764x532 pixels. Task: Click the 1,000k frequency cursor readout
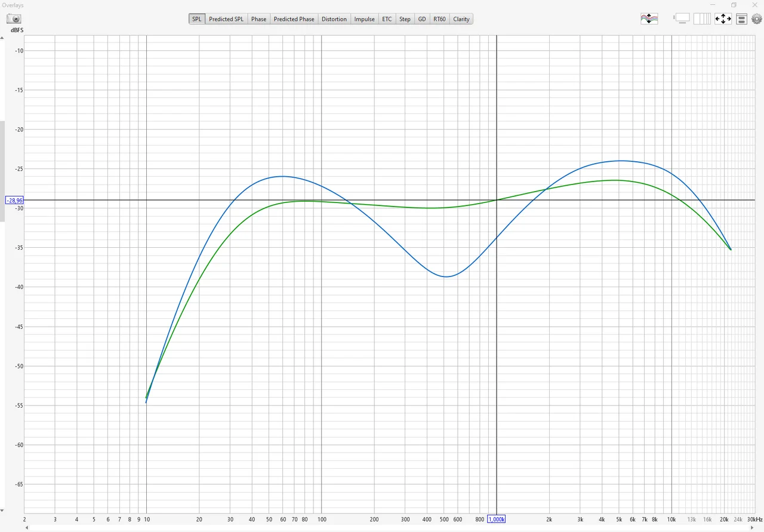click(x=497, y=519)
